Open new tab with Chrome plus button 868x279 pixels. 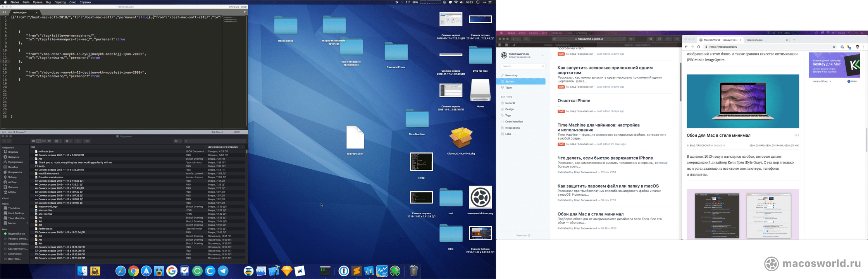point(794,40)
